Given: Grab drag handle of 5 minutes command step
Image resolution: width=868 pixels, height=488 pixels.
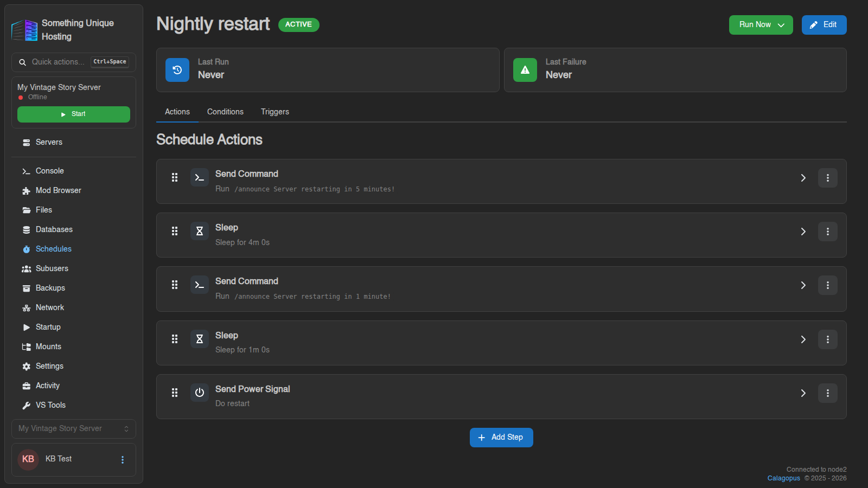Looking at the screenshot, I should coord(175,178).
